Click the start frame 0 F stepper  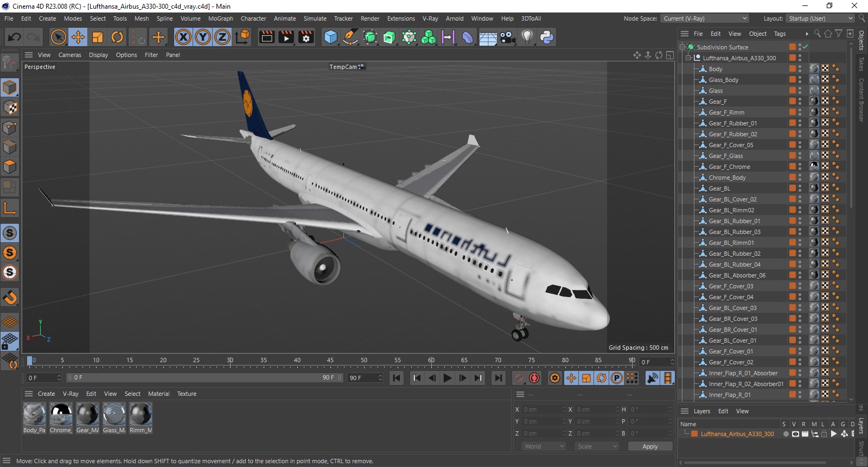59,378
